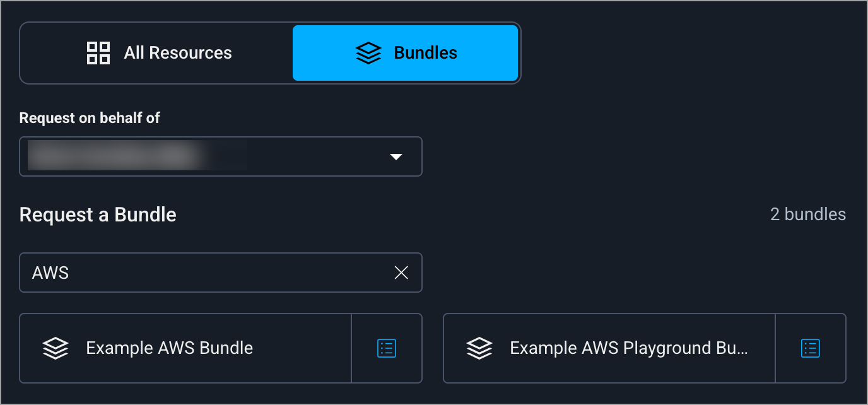Image resolution: width=868 pixels, height=405 pixels.
Task: Click layers icon on Example AWS Playground card
Action: tap(479, 348)
